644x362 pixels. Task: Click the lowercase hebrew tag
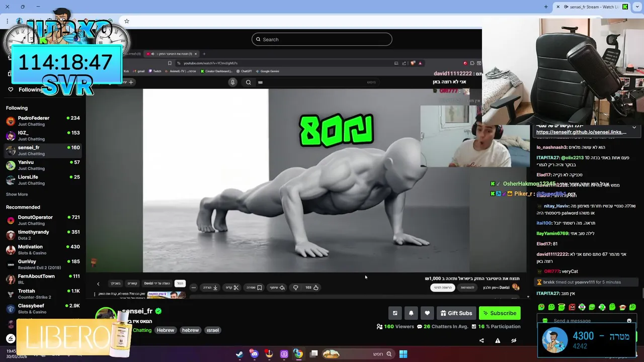pos(190,330)
